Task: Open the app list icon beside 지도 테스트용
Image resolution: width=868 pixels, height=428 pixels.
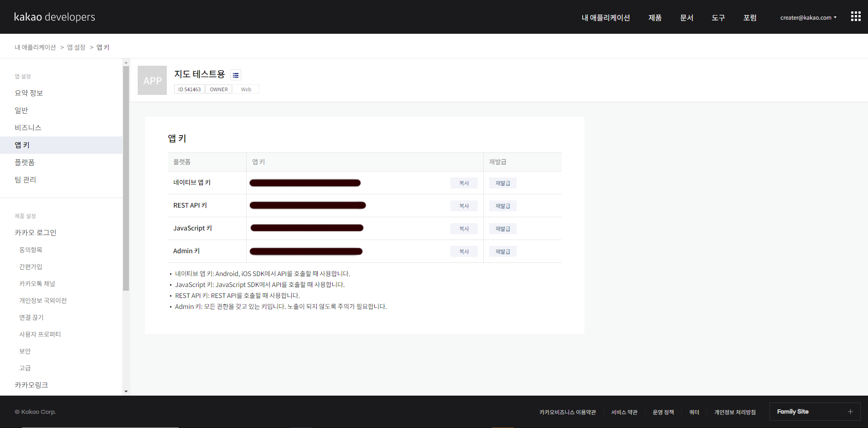Action: coord(236,75)
